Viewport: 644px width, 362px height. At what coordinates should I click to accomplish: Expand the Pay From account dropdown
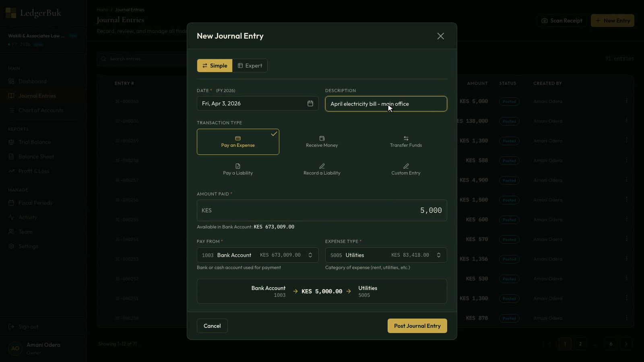pyautogui.click(x=258, y=255)
